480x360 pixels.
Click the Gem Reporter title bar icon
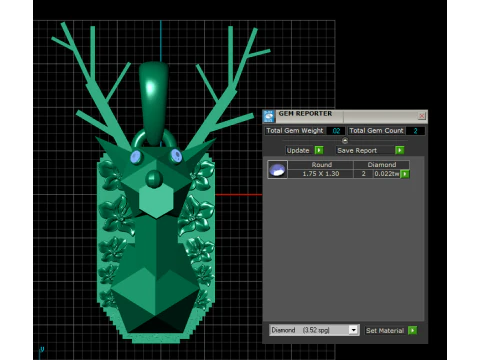click(x=269, y=116)
